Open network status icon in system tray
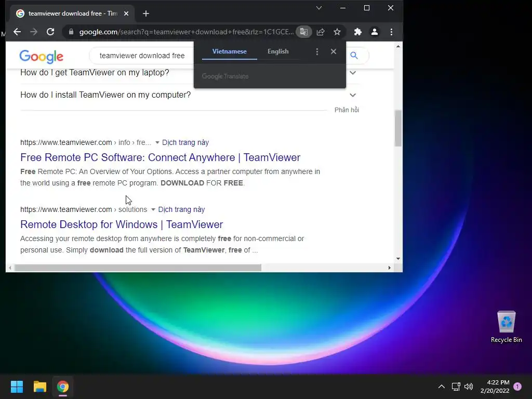The image size is (532, 399). (x=456, y=387)
